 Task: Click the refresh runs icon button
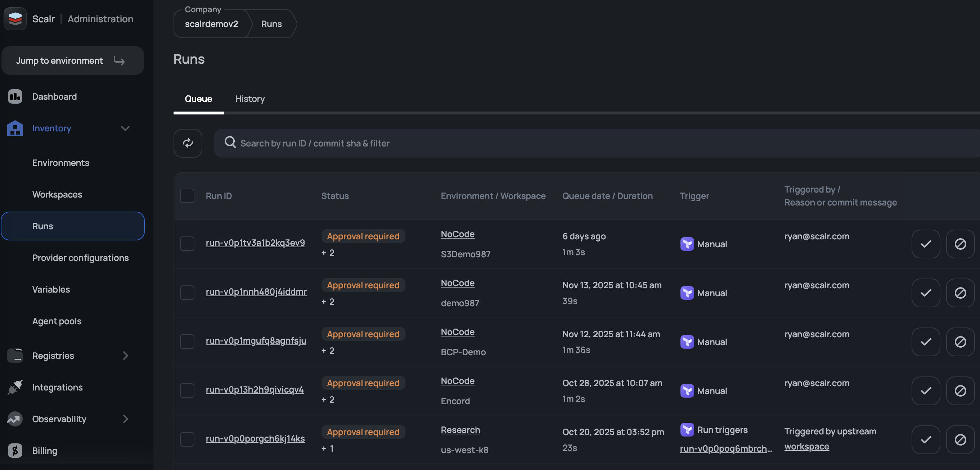click(x=188, y=143)
